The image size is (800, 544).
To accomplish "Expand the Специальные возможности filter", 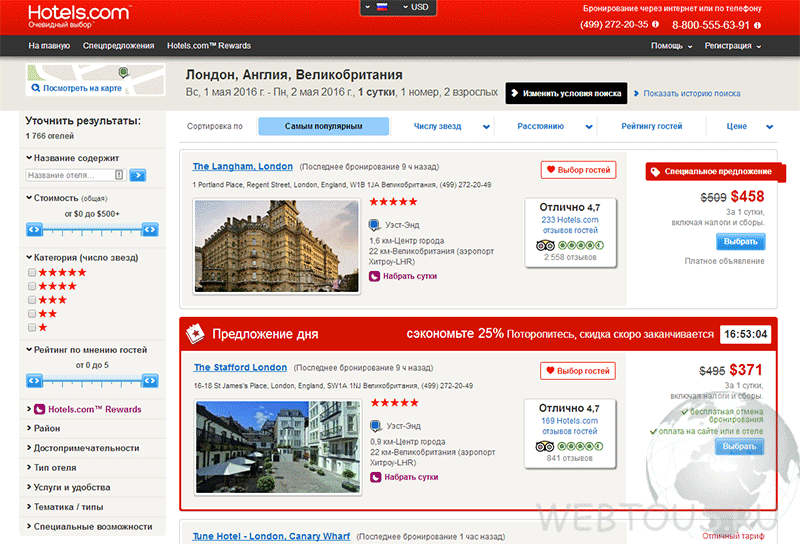I will pyautogui.click(x=89, y=527).
